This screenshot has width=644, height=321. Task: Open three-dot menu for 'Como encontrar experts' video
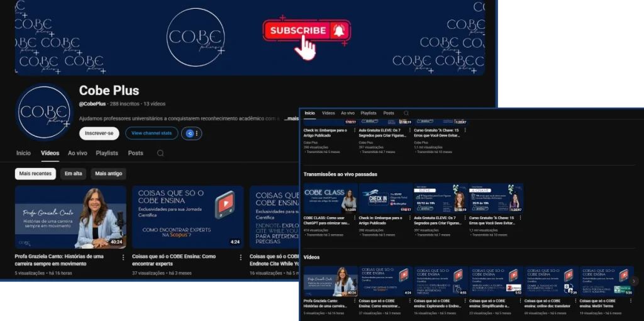[240, 257]
